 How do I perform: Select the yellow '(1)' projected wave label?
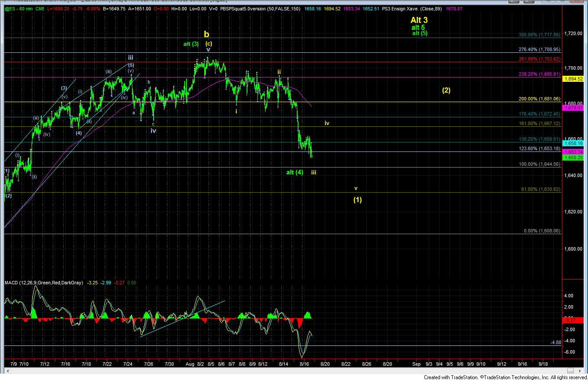(x=357, y=200)
